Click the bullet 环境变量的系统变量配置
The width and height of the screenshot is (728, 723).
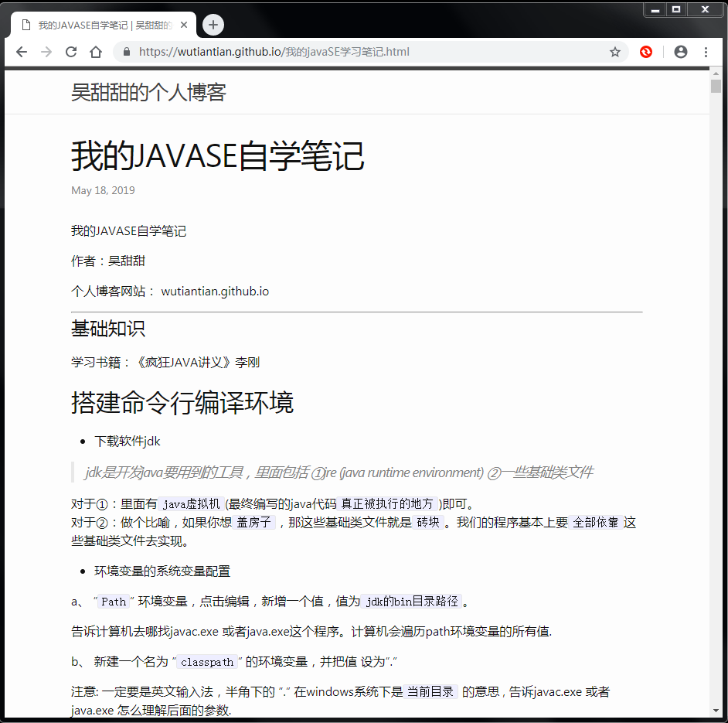coord(162,571)
